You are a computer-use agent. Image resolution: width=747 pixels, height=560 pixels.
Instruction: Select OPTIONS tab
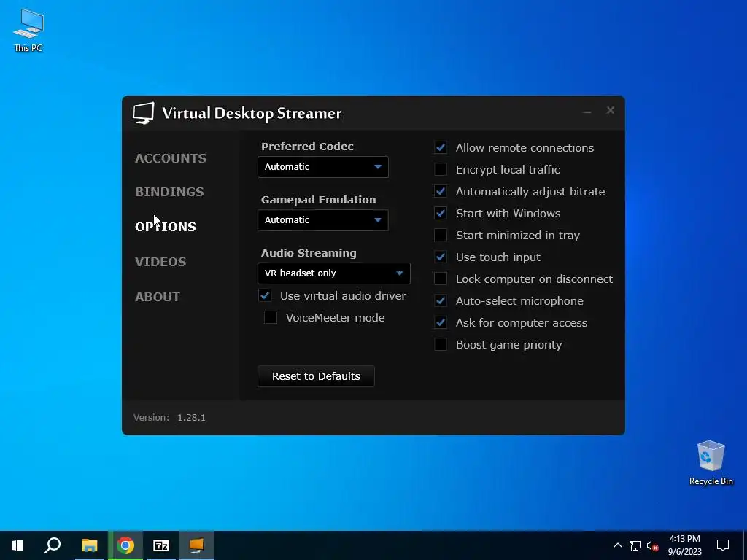166,227
